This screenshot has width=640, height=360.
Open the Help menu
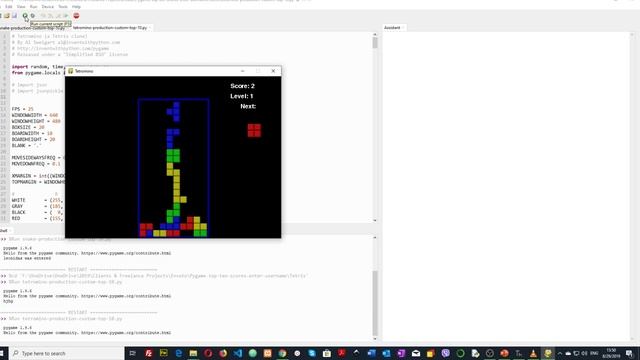76,7
